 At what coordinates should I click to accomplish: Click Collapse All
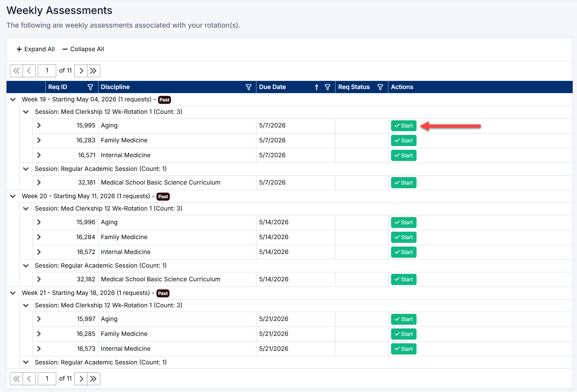83,49
